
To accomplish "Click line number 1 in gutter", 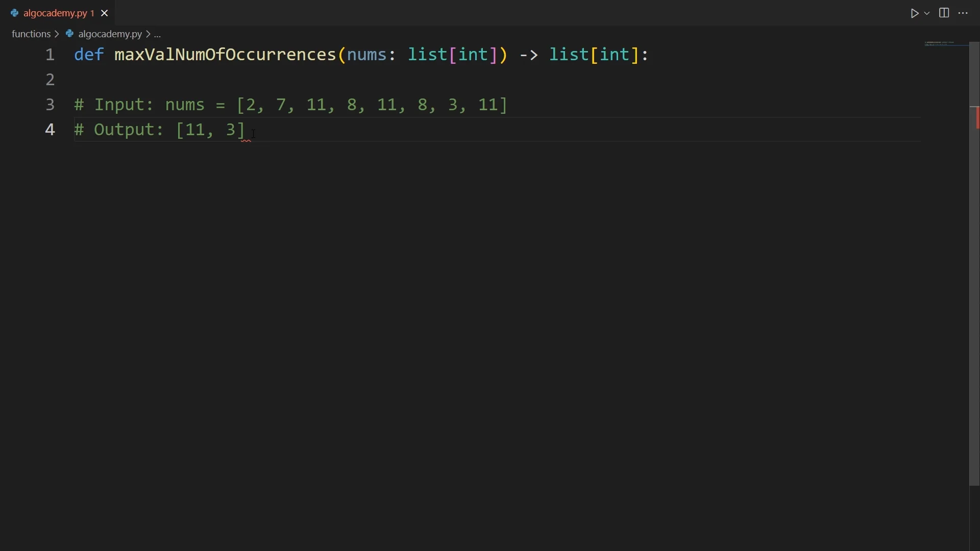I will 50,55.
